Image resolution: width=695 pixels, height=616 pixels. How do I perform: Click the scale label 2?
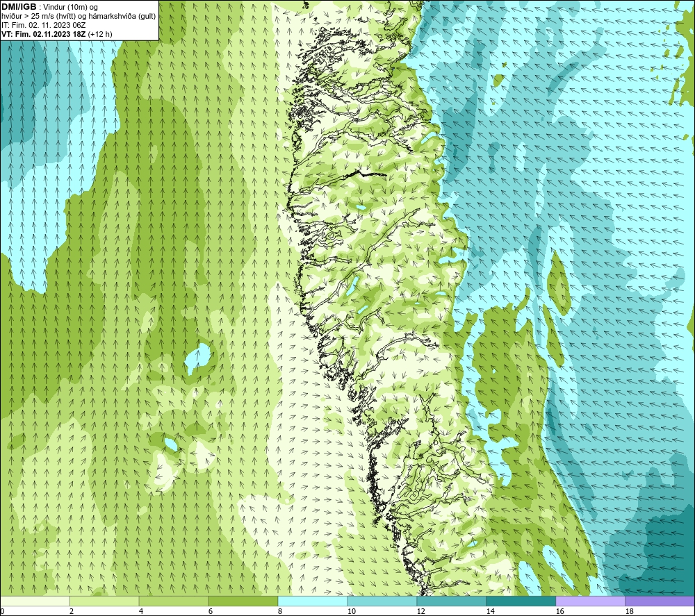click(72, 611)
